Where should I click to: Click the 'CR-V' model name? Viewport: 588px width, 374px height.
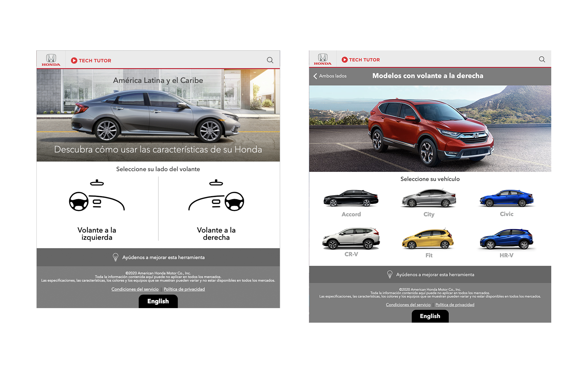351,254
